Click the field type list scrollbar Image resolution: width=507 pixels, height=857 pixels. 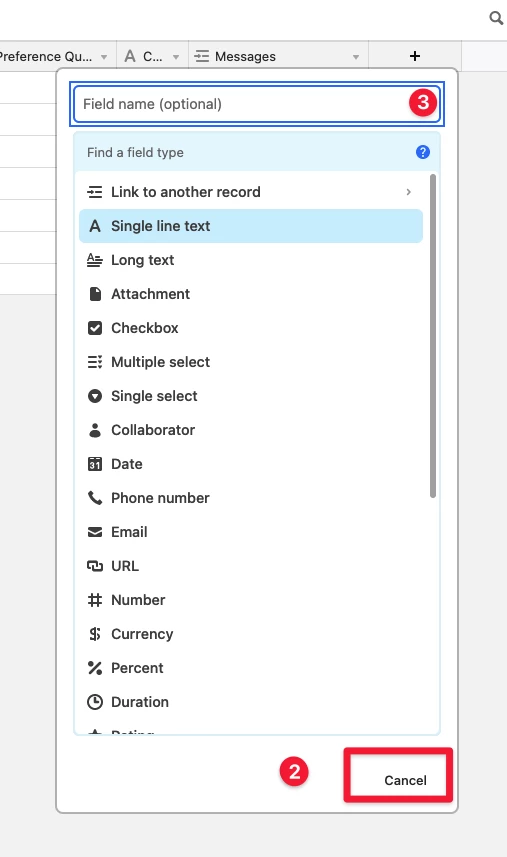coord(433,336)
